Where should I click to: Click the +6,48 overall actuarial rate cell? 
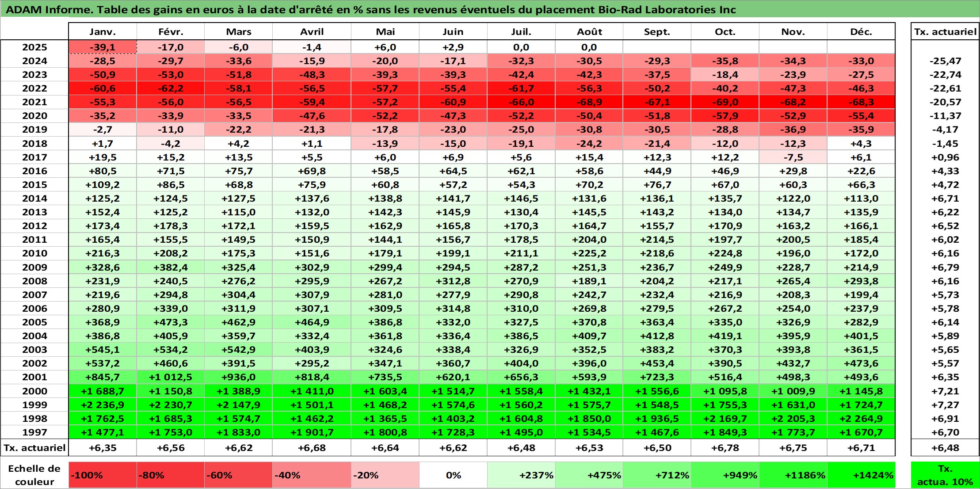click(945, 448)
